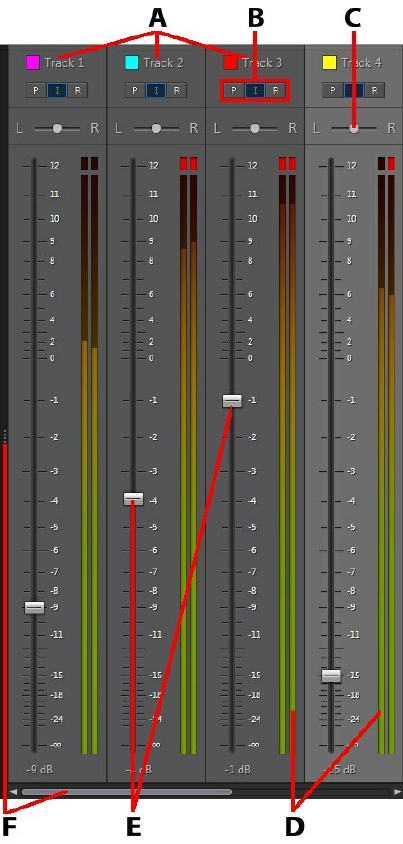Image resolution: width=403 pixels, height=844 pixels.
Task: Click Track 1 volume fader handle
Action: [34, 607]
